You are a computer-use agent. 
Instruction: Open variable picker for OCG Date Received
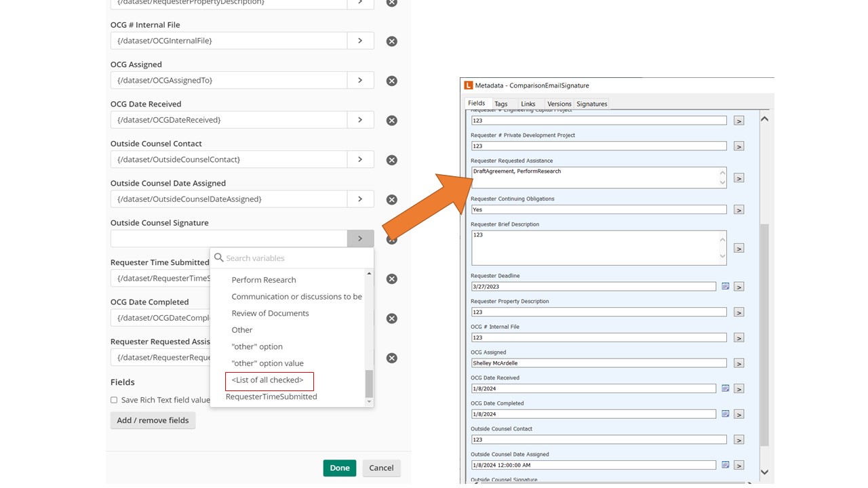[360, 120]
